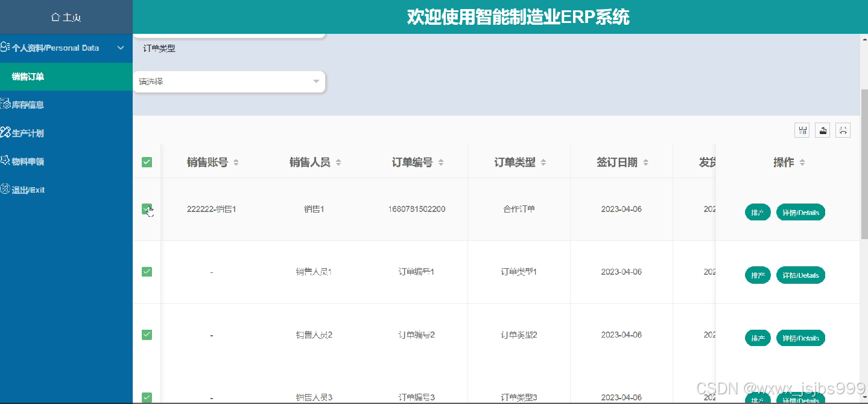The width and height of the screenshot is (868, 404).
Task: Select 销售订单 in the sidebar
Action: point(66,77)
